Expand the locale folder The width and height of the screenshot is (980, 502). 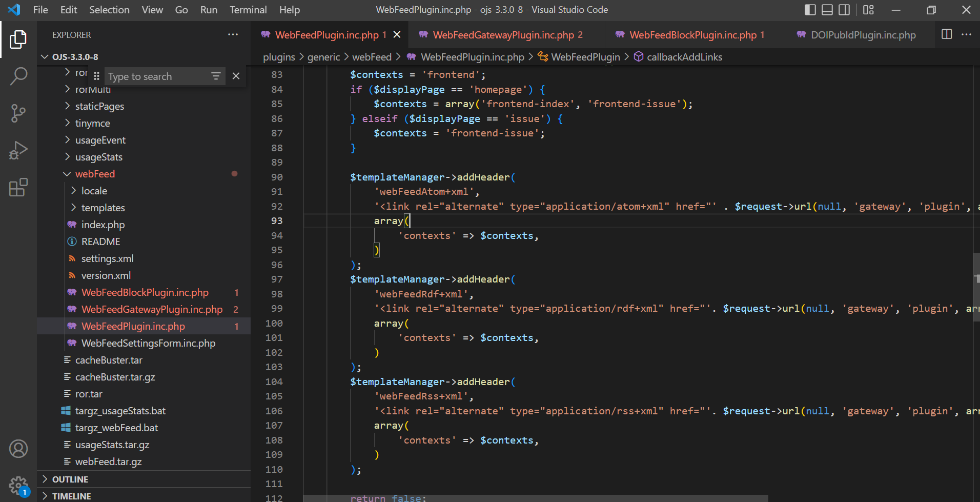[144, 191]
